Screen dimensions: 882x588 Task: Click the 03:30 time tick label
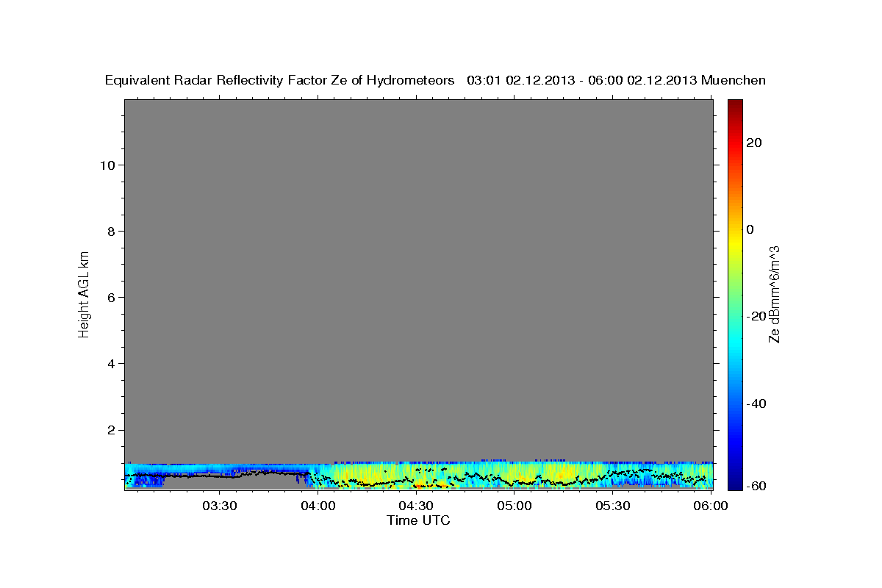(219, 506)
